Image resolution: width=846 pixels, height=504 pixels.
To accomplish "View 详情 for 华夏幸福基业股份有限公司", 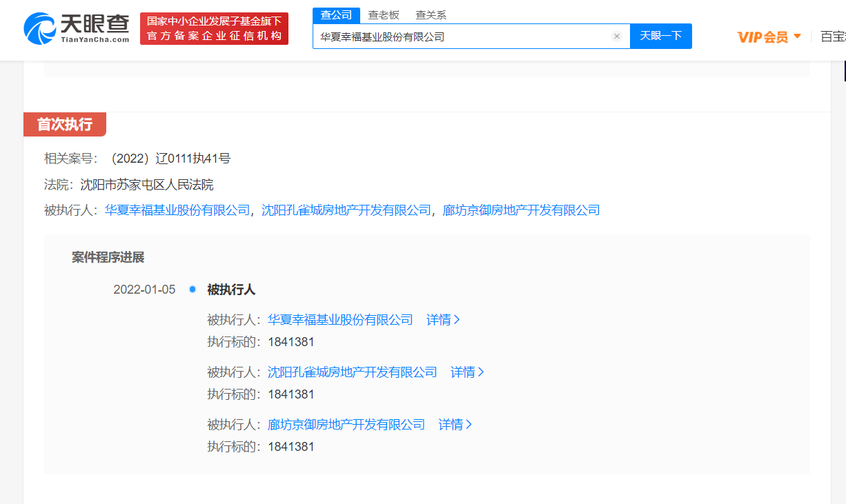I will [443, 320].
